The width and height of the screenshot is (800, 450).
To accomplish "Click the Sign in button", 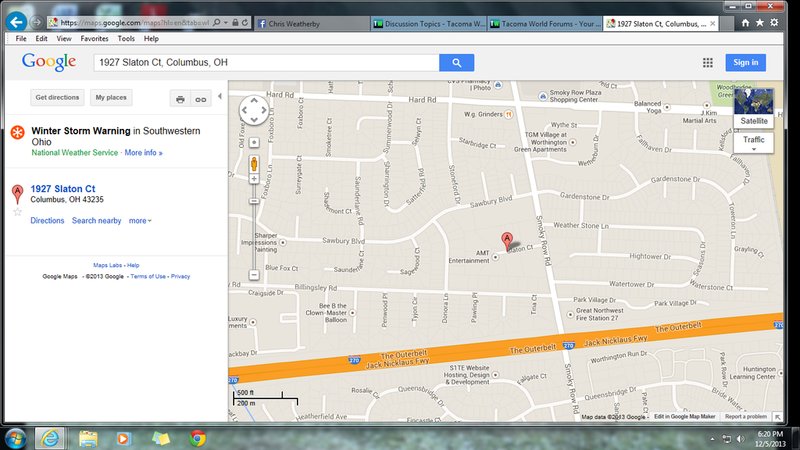I will pos(745,62).
